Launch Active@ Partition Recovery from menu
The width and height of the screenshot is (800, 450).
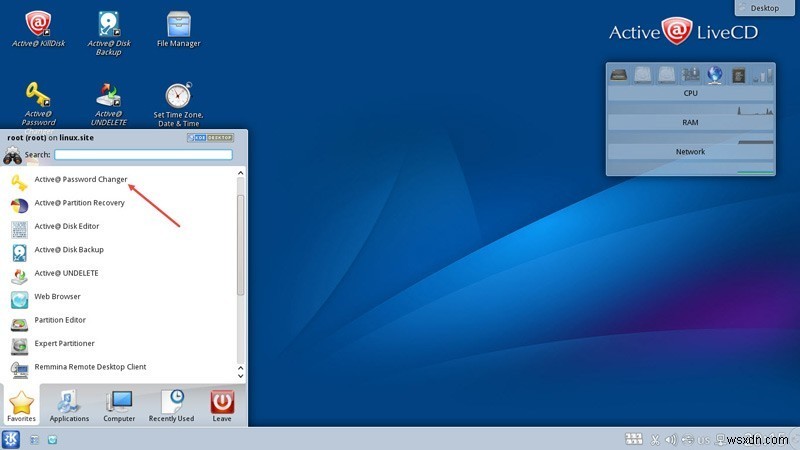[120, 203]
